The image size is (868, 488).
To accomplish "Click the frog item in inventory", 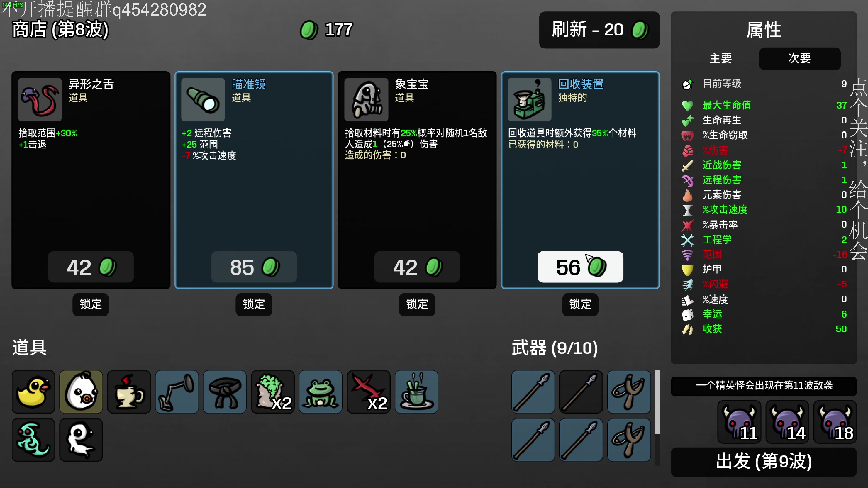I will pos(320,392).
